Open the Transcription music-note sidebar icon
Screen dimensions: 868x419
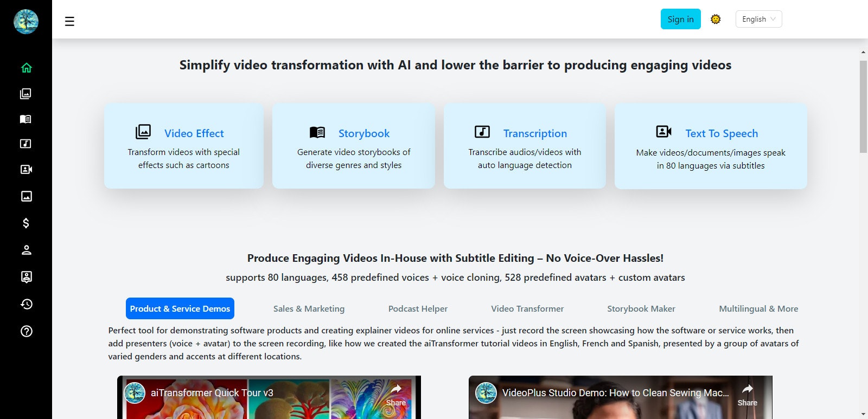pos(25,144)
